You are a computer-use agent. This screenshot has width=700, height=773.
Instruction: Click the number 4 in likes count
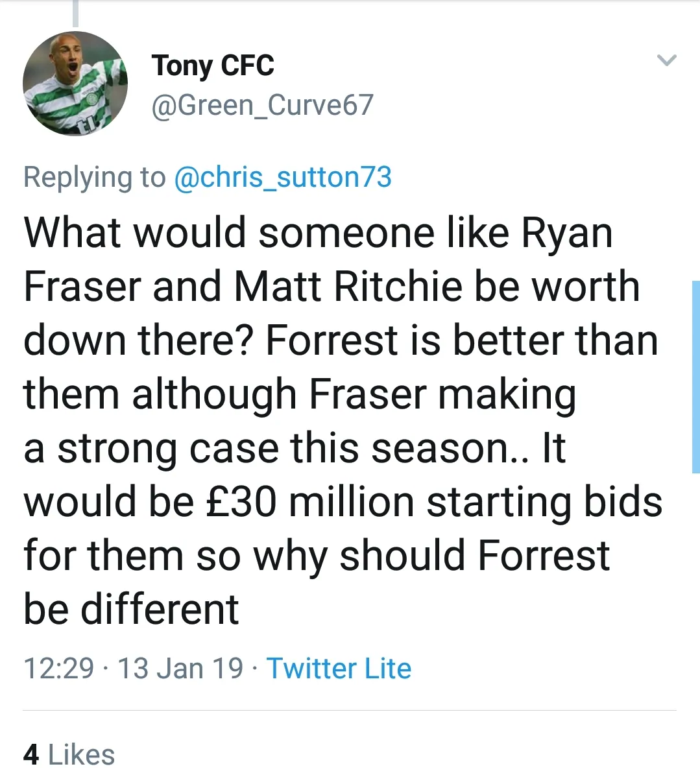coord(30,754)
